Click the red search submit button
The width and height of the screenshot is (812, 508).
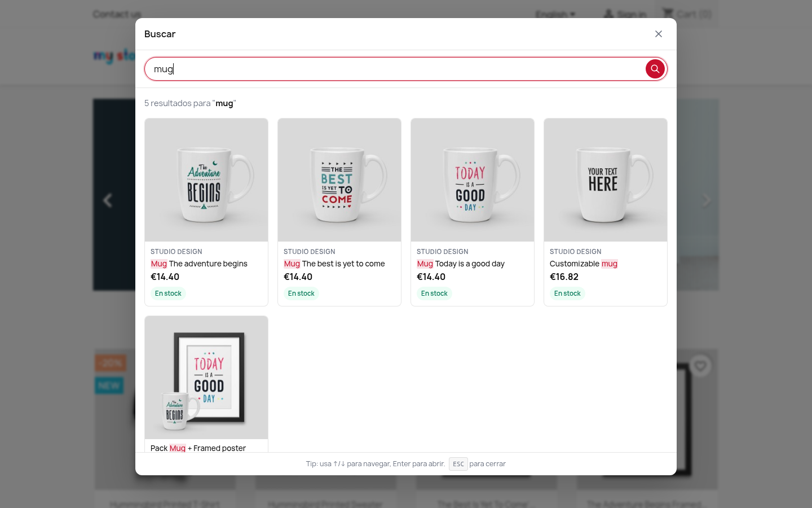(655, 69)
